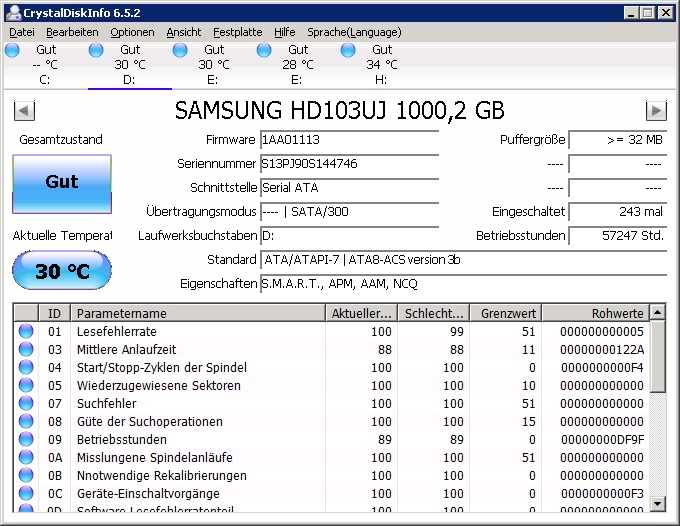Click the Eingeschaltet value 243 mal

(618, 212)
